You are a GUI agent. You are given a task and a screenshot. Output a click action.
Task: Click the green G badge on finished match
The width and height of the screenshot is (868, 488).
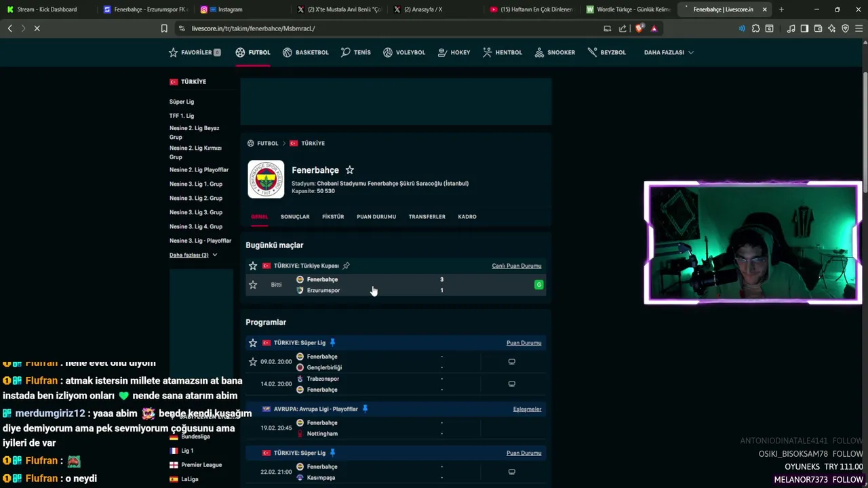(x=539, y=285)
